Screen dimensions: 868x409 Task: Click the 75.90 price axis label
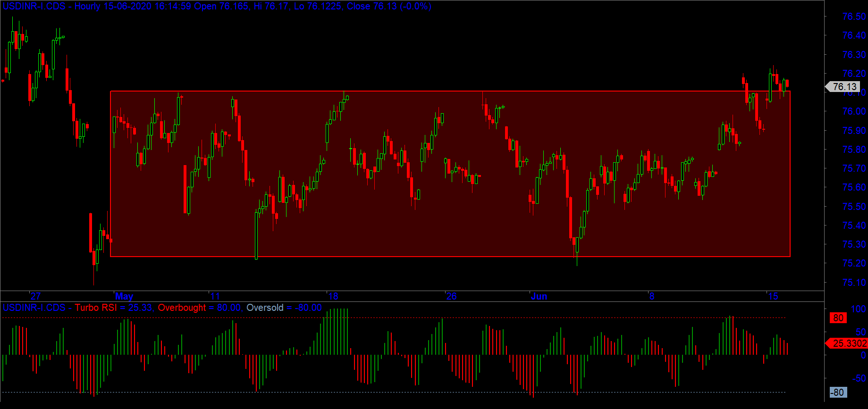854,131
